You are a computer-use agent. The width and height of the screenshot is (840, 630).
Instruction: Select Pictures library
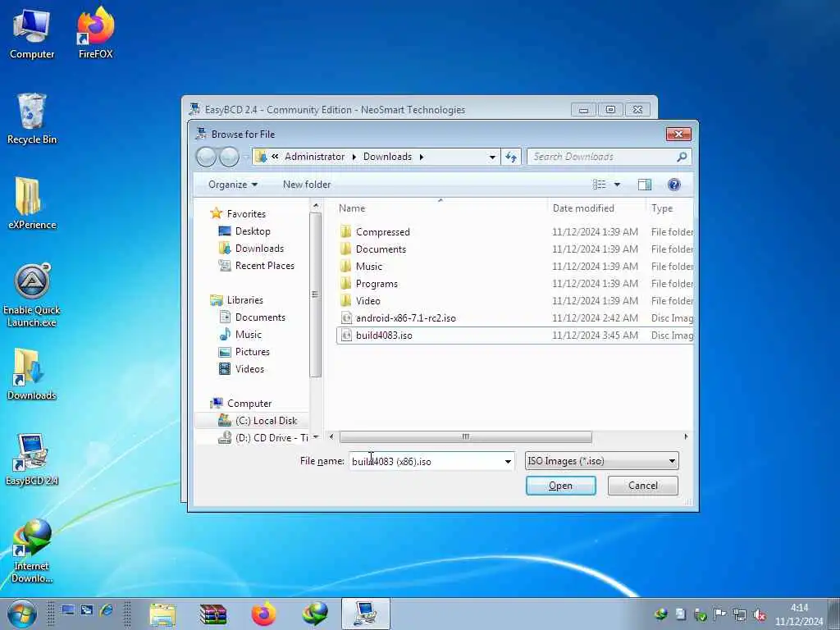click(252, 352)
